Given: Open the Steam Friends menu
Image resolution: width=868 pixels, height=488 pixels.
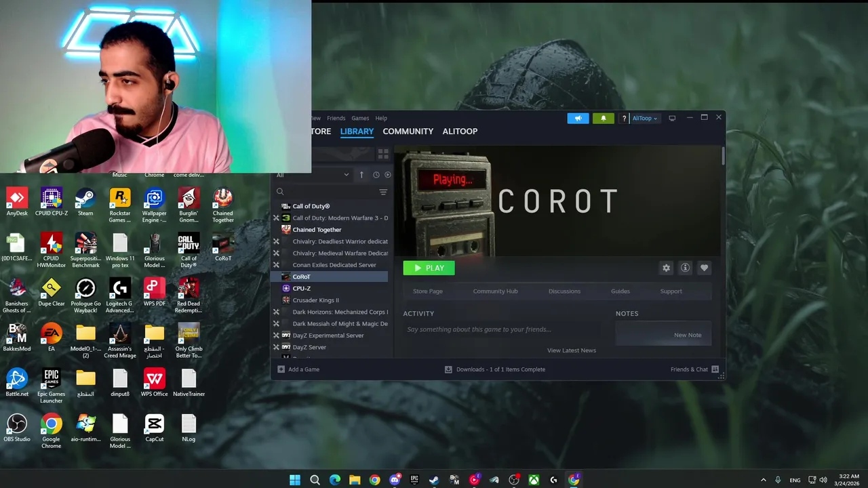Looking at the screenshot, I should (x=336, y=118).
